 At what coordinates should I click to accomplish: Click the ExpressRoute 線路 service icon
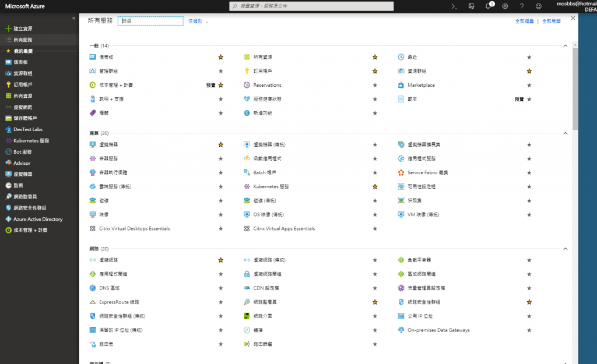click(93, 302)
